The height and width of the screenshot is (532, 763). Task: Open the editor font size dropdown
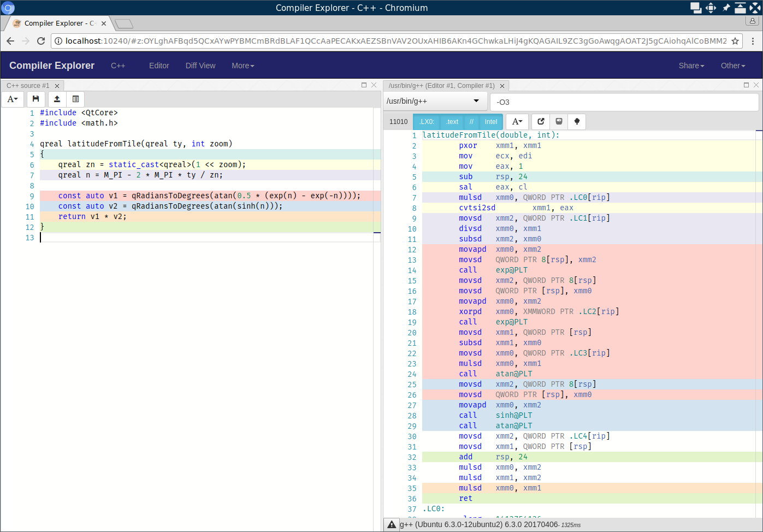(x=13, y=99)
